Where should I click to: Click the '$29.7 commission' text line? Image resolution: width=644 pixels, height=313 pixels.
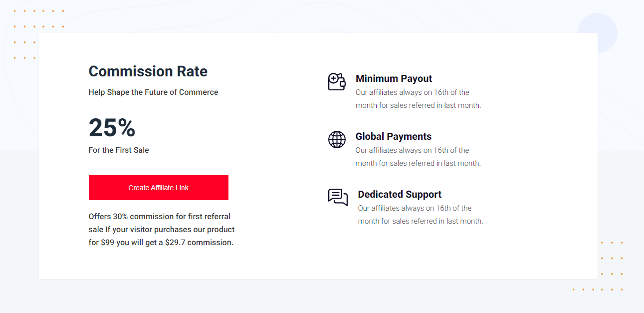coord(161,243)
